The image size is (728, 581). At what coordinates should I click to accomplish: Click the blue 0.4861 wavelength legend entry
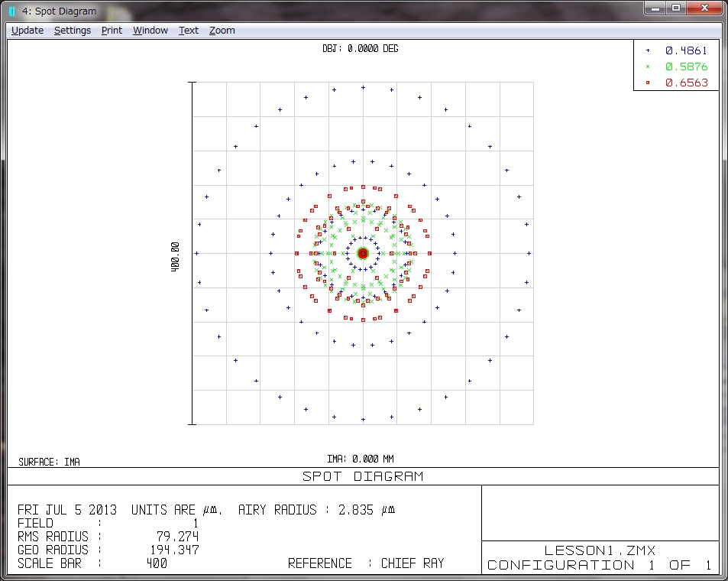[686, 50]
